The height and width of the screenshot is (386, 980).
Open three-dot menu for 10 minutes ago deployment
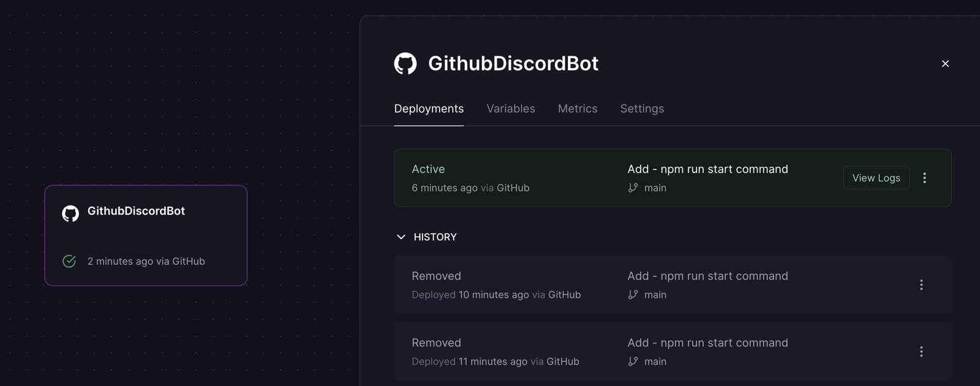(921, 285)
